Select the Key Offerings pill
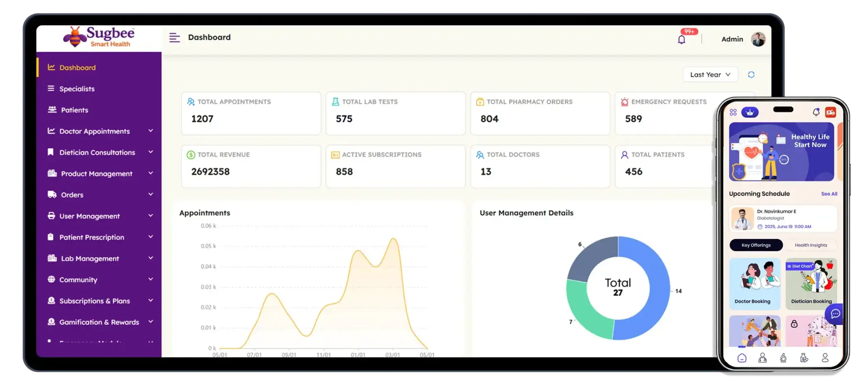Image resolution: width=868 pixels, height=384 pixels. [756, 245]
